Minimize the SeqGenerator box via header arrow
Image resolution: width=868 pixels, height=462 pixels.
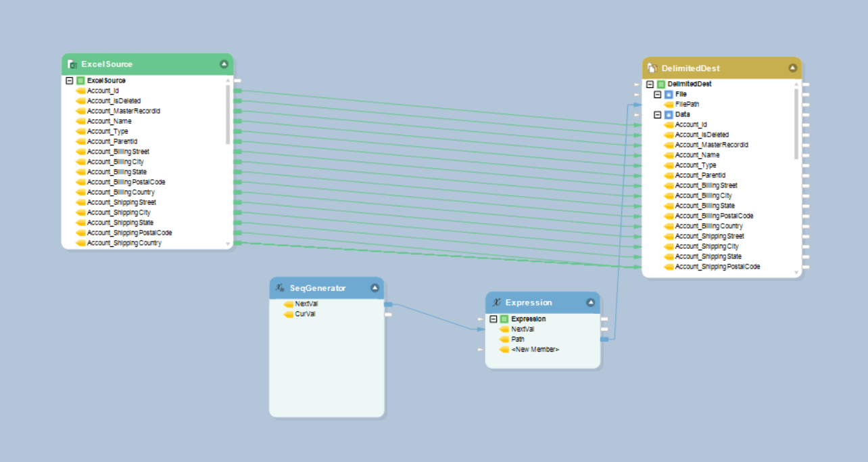[375, 288]
